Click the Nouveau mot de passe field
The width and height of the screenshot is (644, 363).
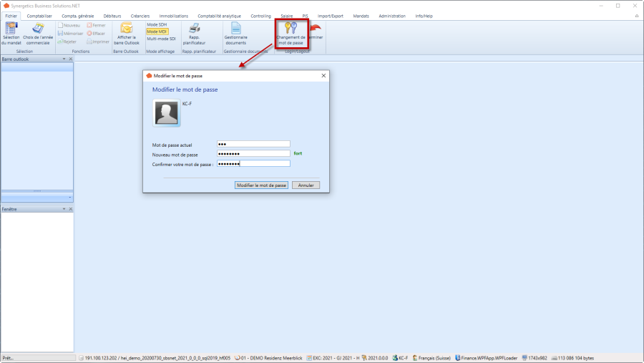pyautogui.click(x=253, y=154)
